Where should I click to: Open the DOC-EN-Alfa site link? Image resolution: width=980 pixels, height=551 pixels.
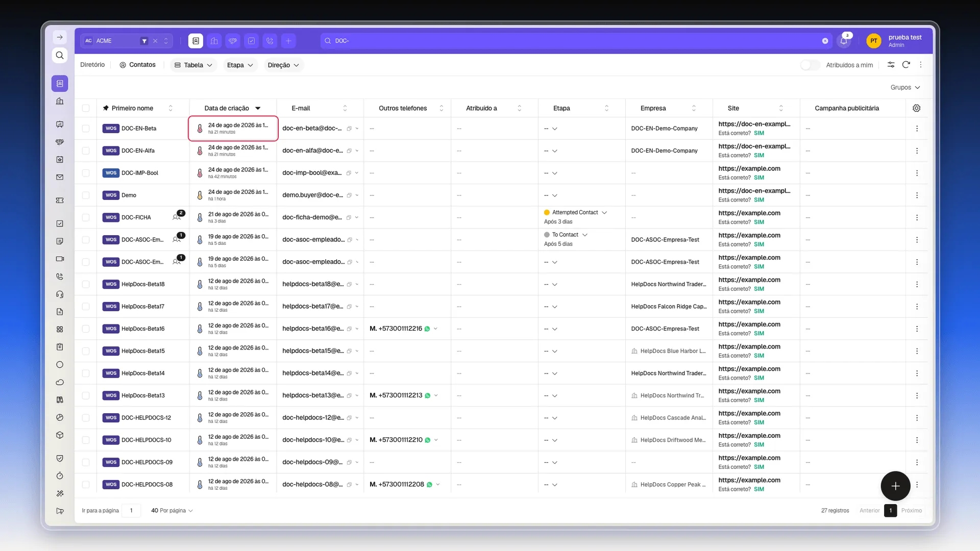click(754, 146)
